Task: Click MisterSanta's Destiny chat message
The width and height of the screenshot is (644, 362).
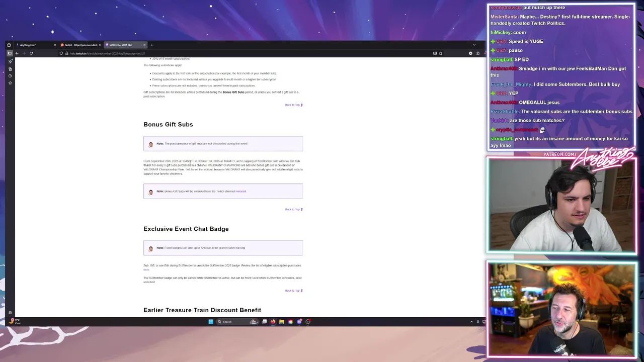Action: pyautogui.click(x=560, y=20)
